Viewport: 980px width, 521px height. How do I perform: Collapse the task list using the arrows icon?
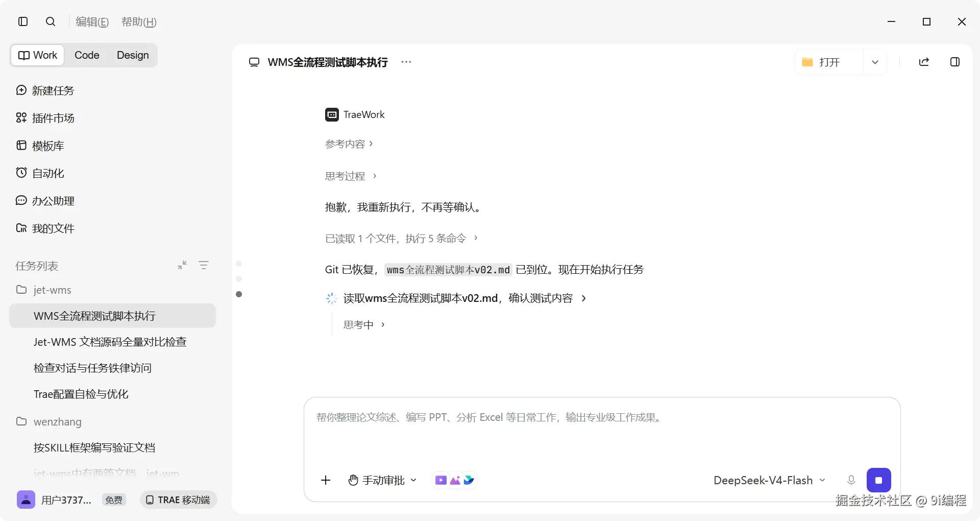click(x=182, y=265)
